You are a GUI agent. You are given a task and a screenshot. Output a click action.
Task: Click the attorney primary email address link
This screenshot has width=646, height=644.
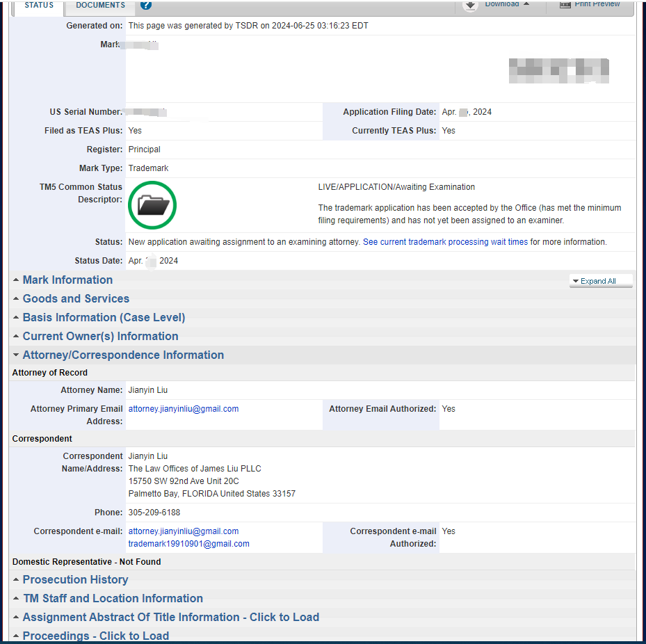184,409
